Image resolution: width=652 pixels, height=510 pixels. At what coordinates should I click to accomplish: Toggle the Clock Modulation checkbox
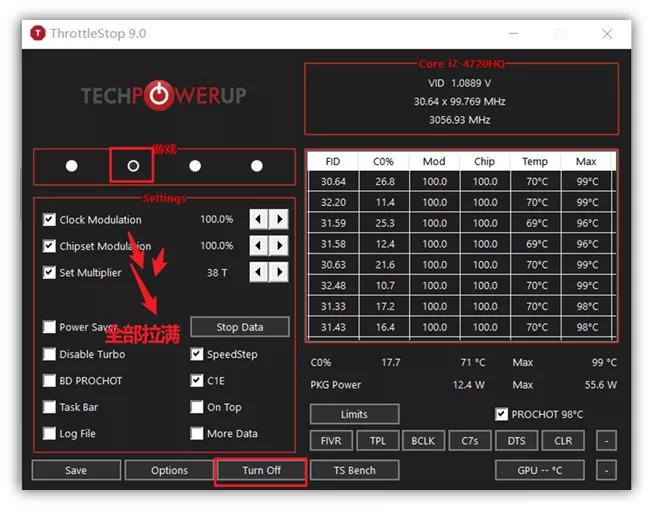tap(49, 219)
